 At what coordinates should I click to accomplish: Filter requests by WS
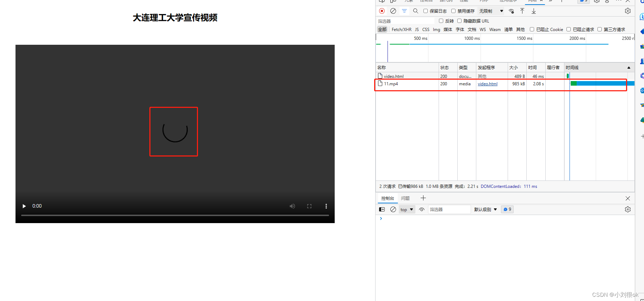[x=483, y=30]
